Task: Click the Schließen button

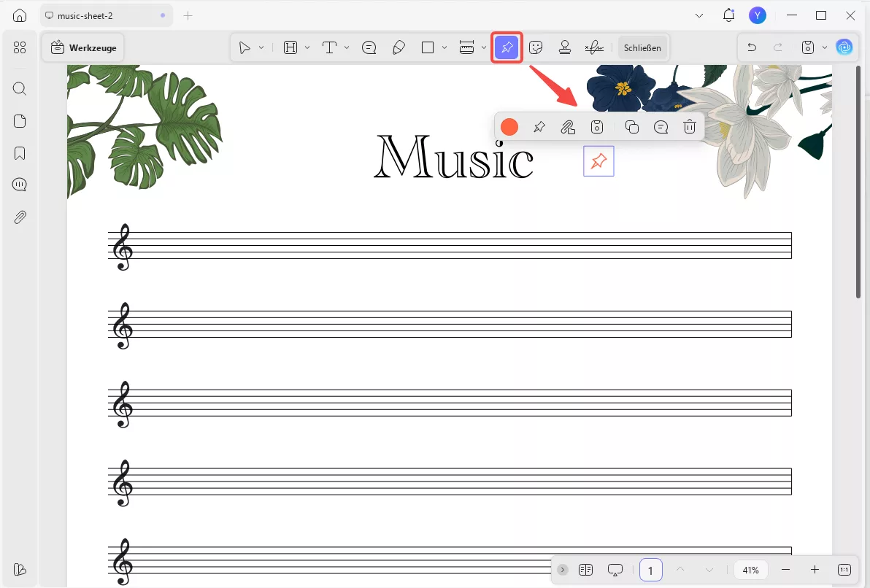Action: click(642, 47)
